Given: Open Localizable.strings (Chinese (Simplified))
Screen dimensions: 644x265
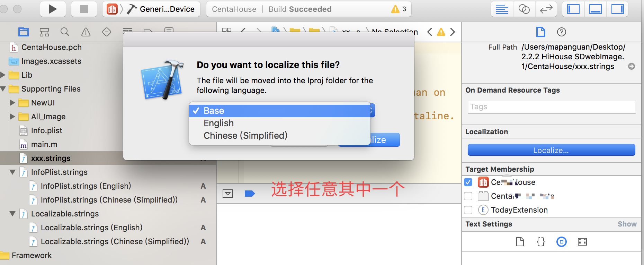Looking at the screenshot, I should 115,241.
